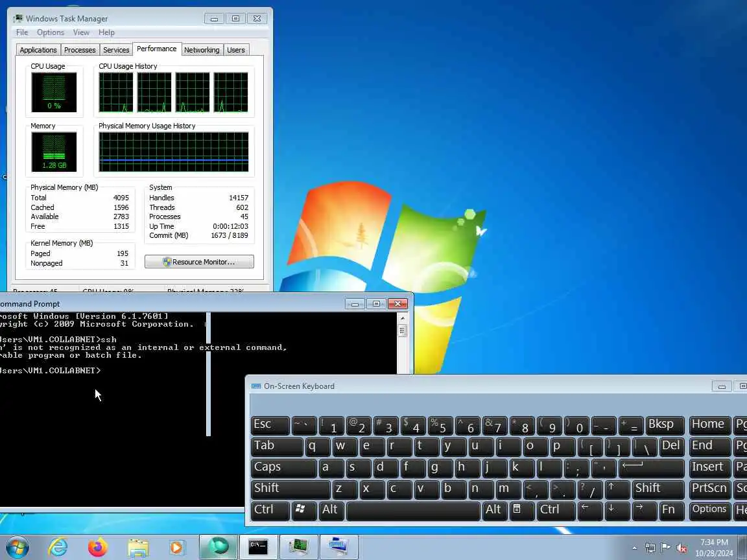Toggle left Ctrl on On-Screen Keyboard
The height and width of the screenshot is (560, 747).
tap(270, 511)
